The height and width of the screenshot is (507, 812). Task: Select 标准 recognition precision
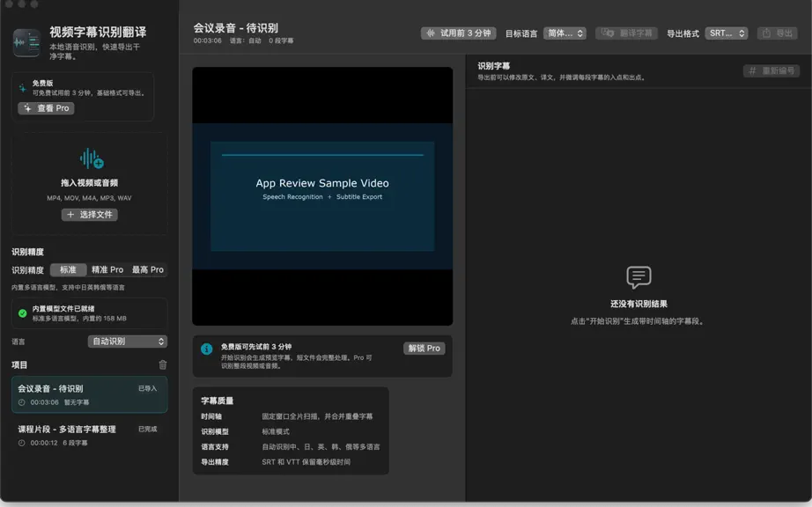click(68, 269)
